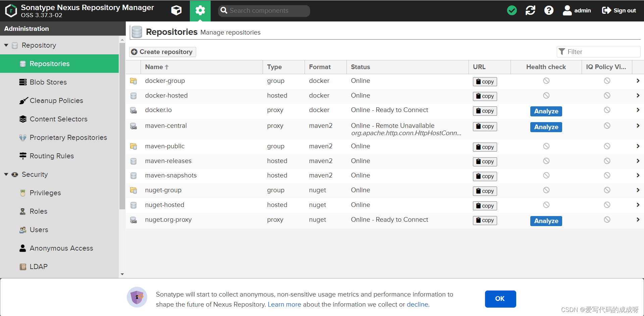Click the green system status check icon

point(512,10)
